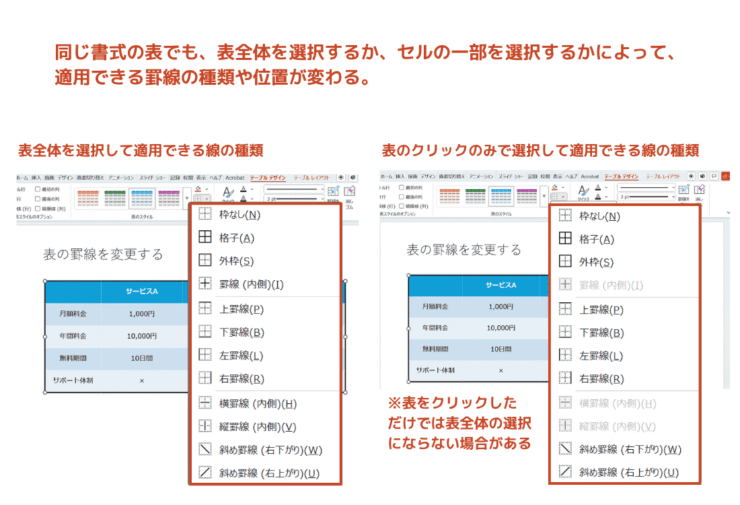Select the Draw Table pen icon in the left ribbon
This screenshot has height=505, width=740.
coord(333,191)
